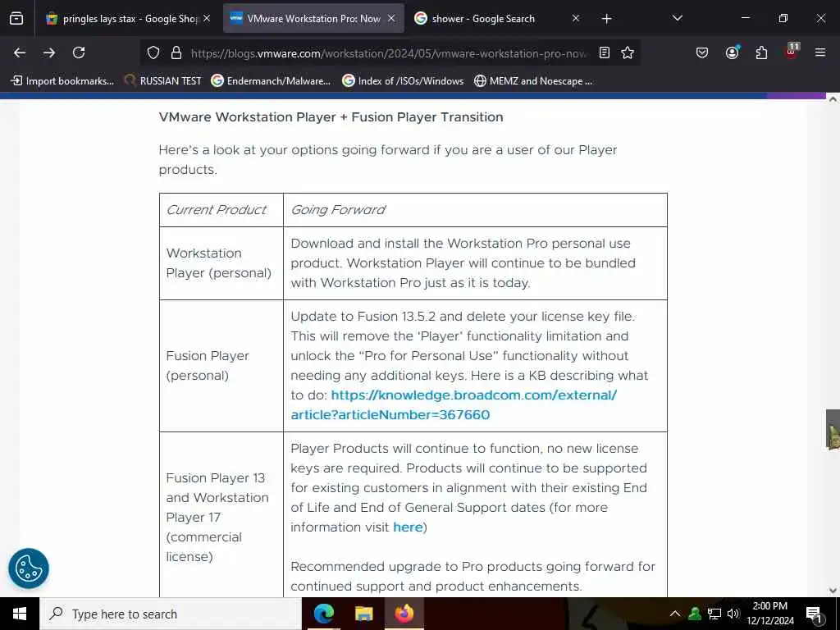Click Firefox taskbar icon
840x630 pixels.
tap(404, 614)
